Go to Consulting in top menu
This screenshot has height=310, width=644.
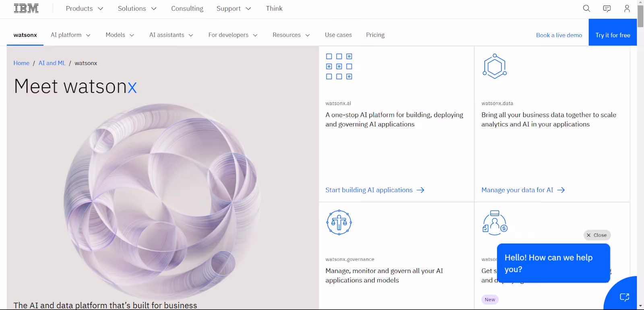click(187, 8)
